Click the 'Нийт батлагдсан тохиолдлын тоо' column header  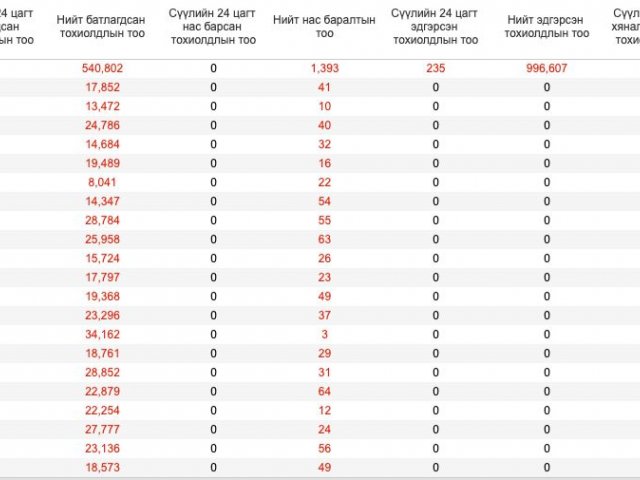pyautogui.click(x=101, y=27)
